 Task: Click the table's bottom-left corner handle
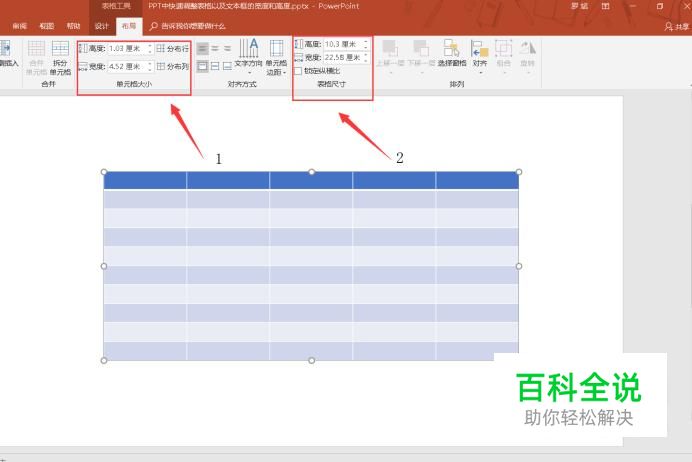tap(104, 361)
